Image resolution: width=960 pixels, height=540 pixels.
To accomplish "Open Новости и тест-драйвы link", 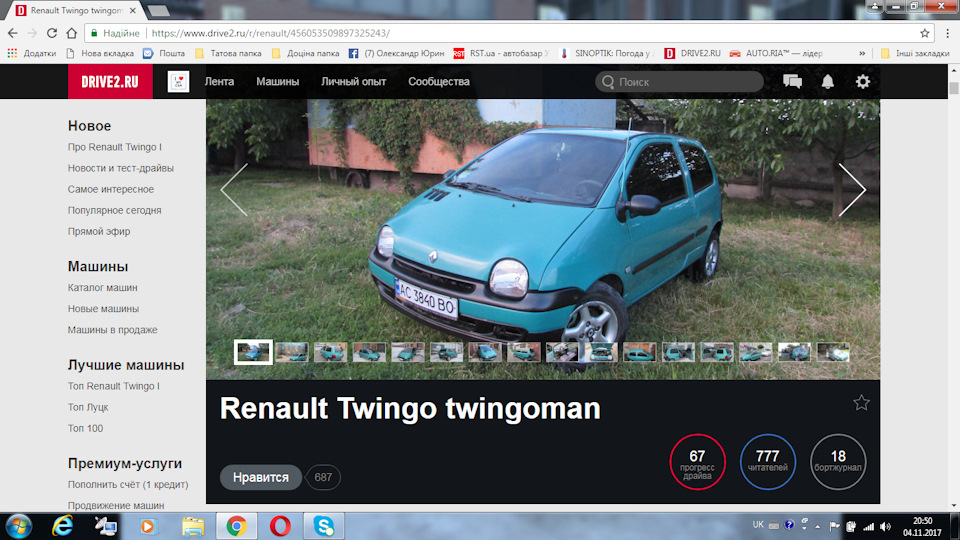I will 121,168.
